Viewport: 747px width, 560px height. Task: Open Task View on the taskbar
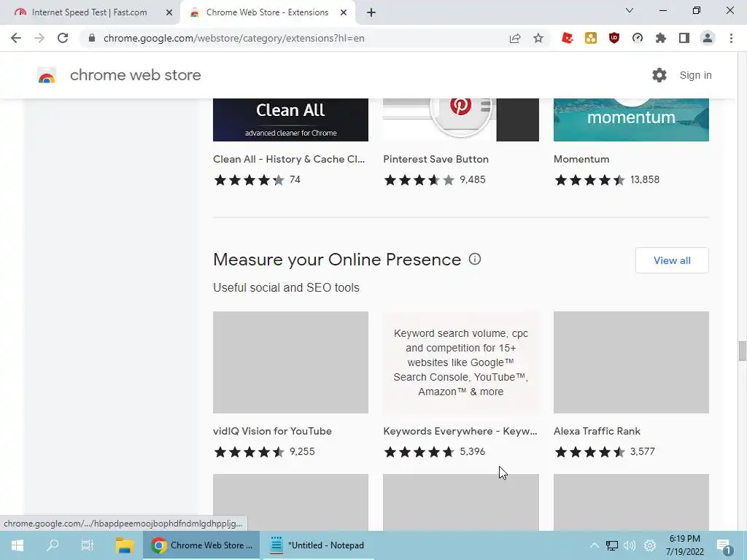88,545
